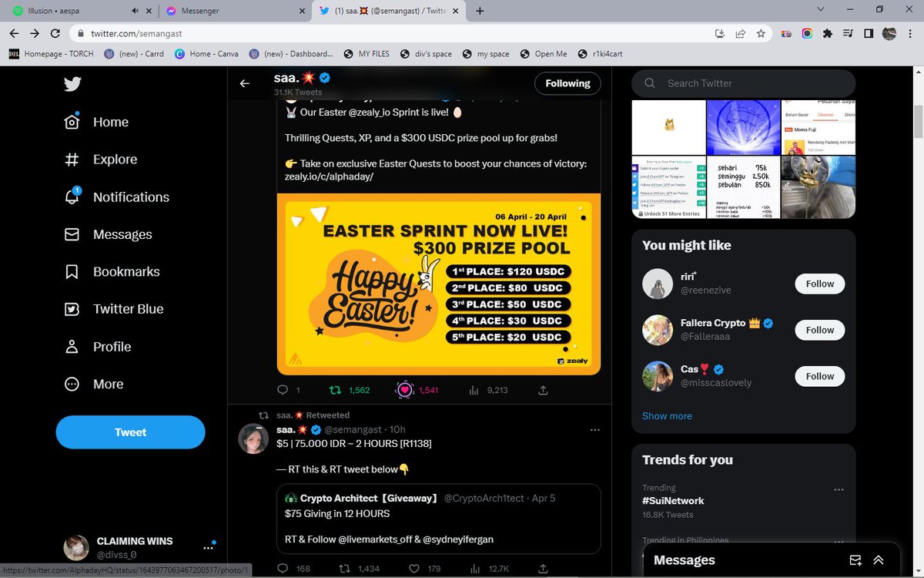This screenshot has height=578, width=924.
Task: Switch to the Messenger tab
Action: coord(231,11)
